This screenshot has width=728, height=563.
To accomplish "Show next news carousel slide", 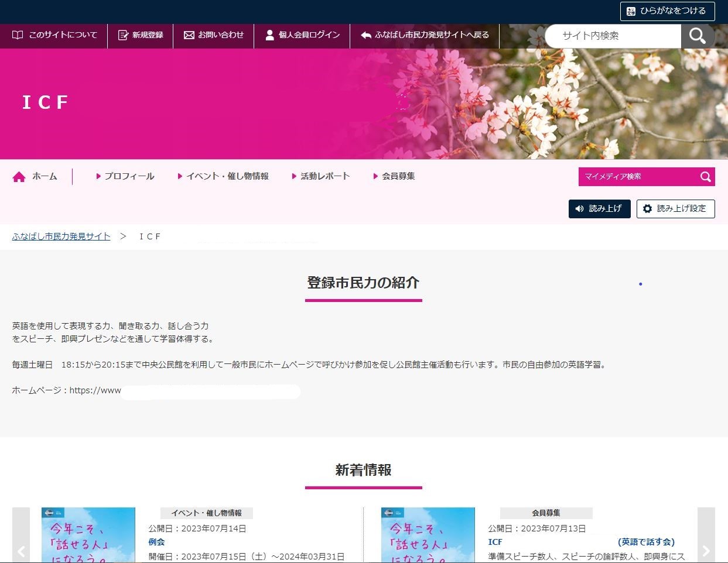I will [706, 550].
